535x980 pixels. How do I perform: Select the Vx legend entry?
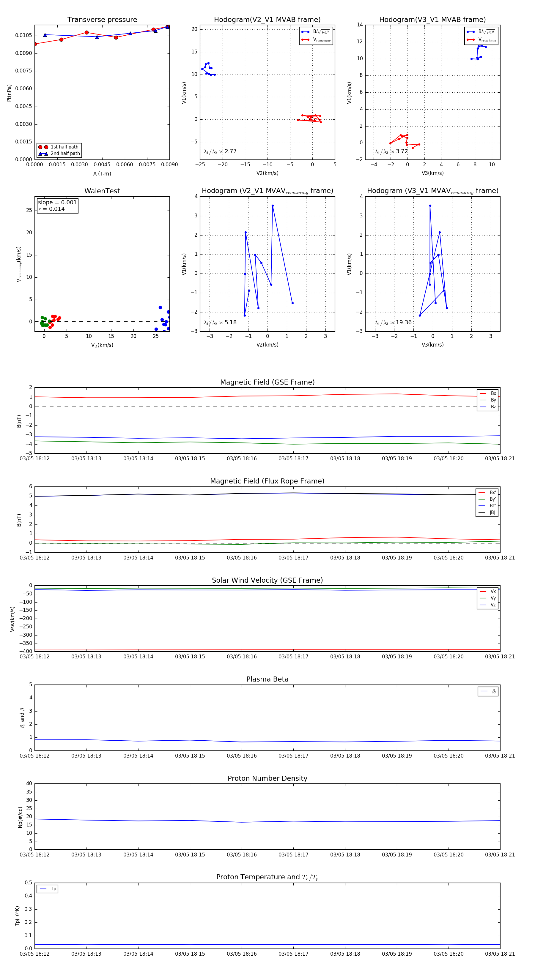[x=488, y=592]
